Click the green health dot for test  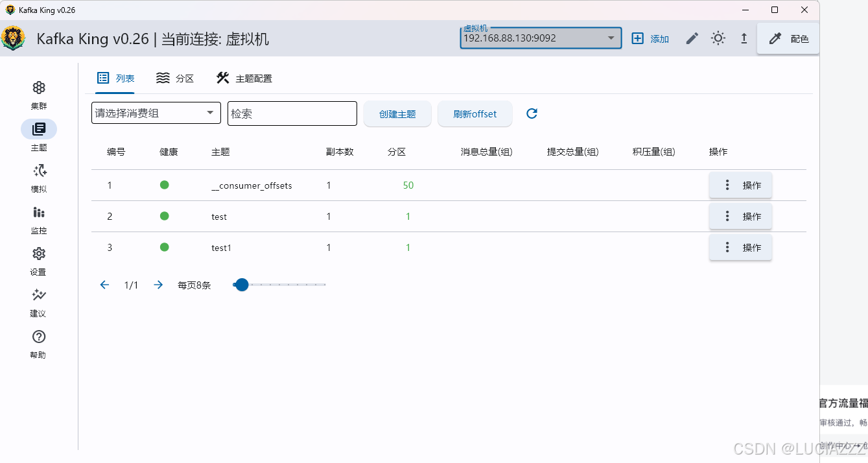pyautogui.click(x=165, y=216)
